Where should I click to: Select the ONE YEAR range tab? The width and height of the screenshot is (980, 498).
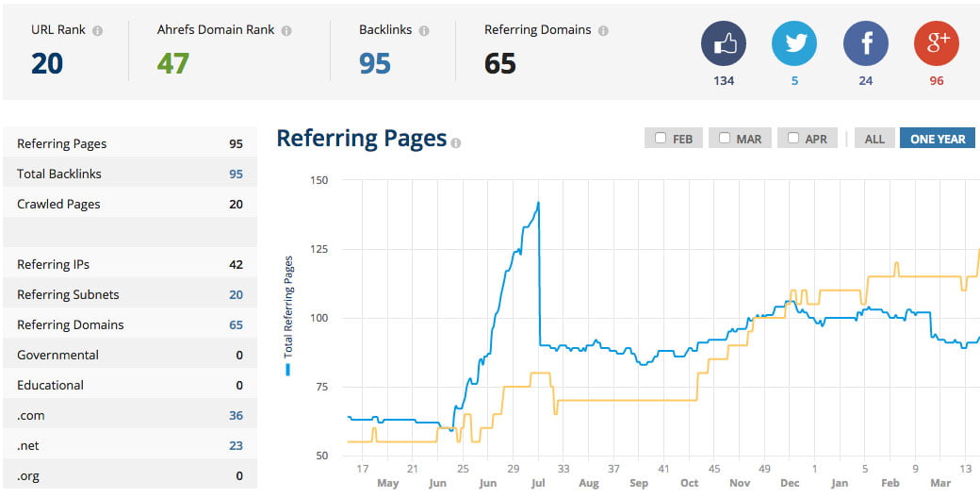pyautogui.click(x=938, y=139)
